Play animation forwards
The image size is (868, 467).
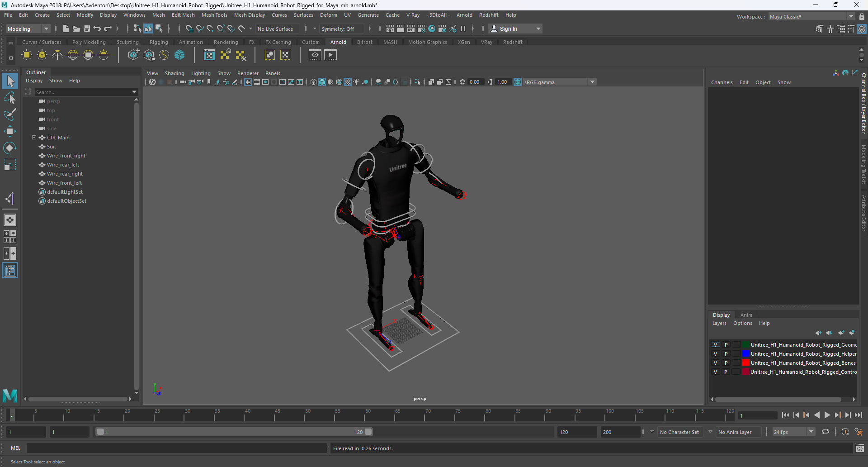[827, 415]
